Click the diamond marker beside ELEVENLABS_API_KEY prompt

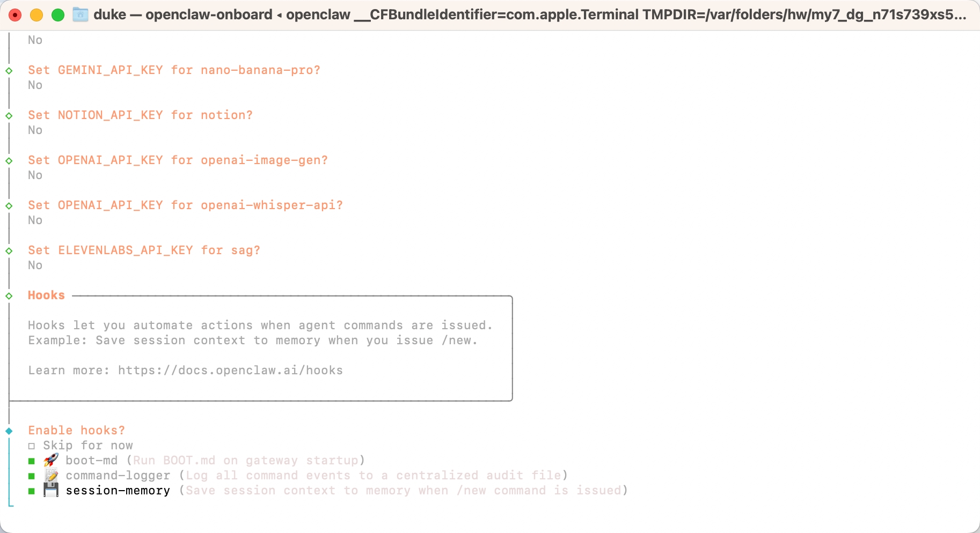pyautogui.click(x=9, y=251)
